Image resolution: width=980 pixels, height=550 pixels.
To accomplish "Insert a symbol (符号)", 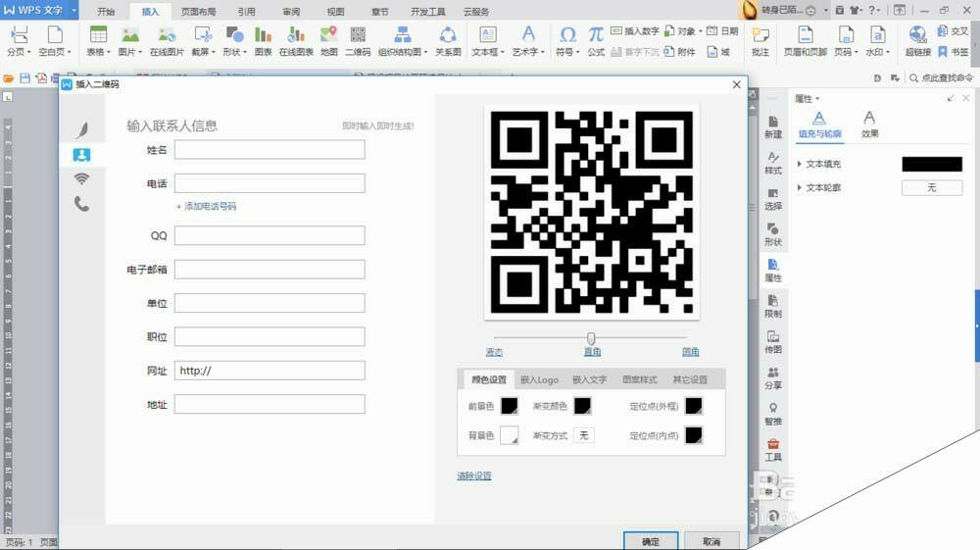I will 567,41.
